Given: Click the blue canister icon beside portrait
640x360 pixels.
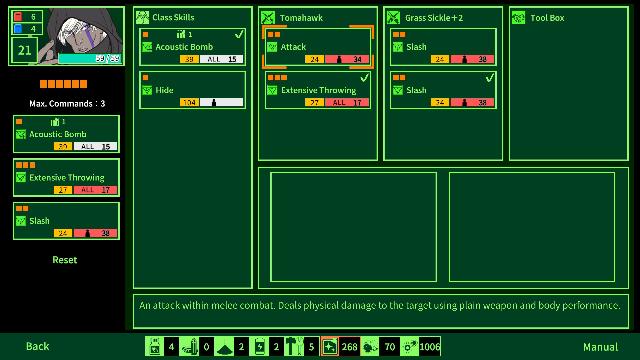Looking at the screenshot, I should pos(18,29).
